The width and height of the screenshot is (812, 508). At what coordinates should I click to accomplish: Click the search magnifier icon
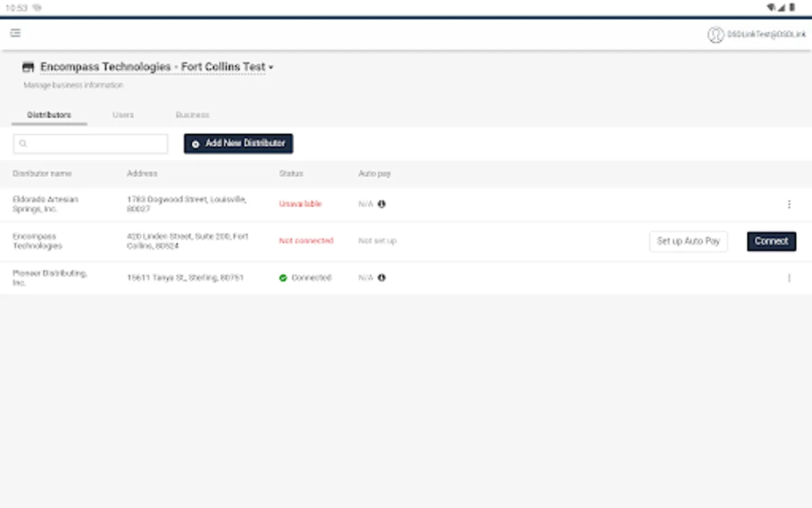pyautogui.click(x=23, y=143)
